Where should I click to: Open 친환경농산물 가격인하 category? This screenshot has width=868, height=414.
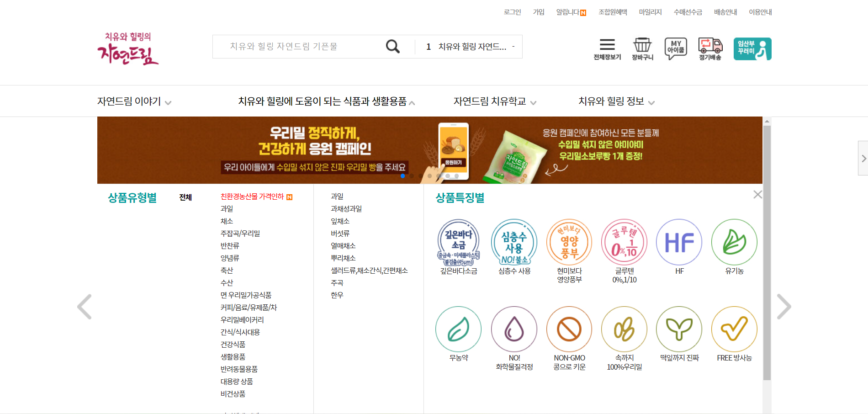pos(252,196)
